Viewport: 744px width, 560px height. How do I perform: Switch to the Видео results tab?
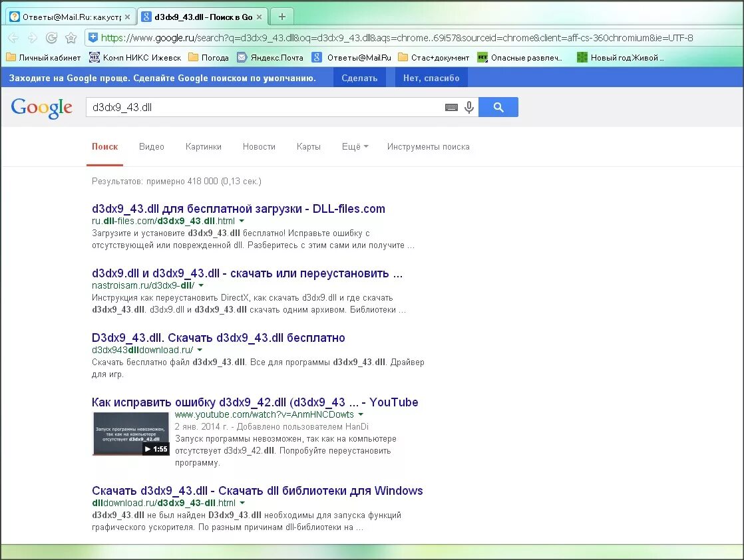click(151, 146)
